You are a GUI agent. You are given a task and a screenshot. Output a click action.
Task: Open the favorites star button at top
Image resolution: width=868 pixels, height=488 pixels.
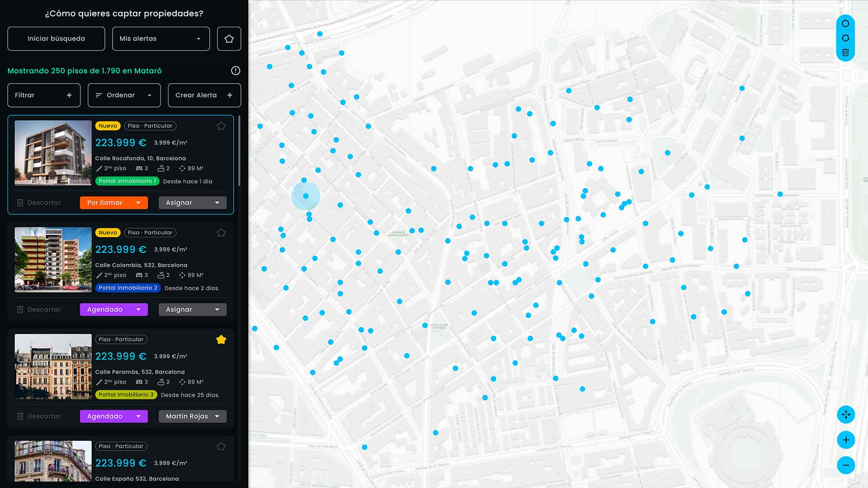coord(229,39)
